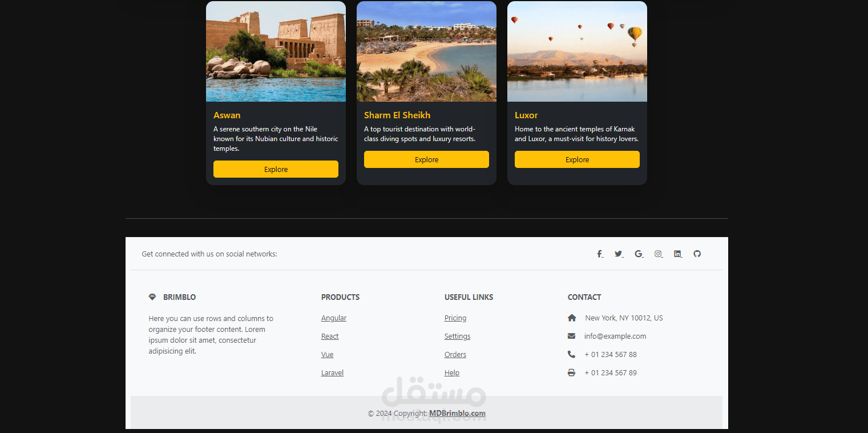Open the Angular products link
868x433 pixels.
point(334,318)
